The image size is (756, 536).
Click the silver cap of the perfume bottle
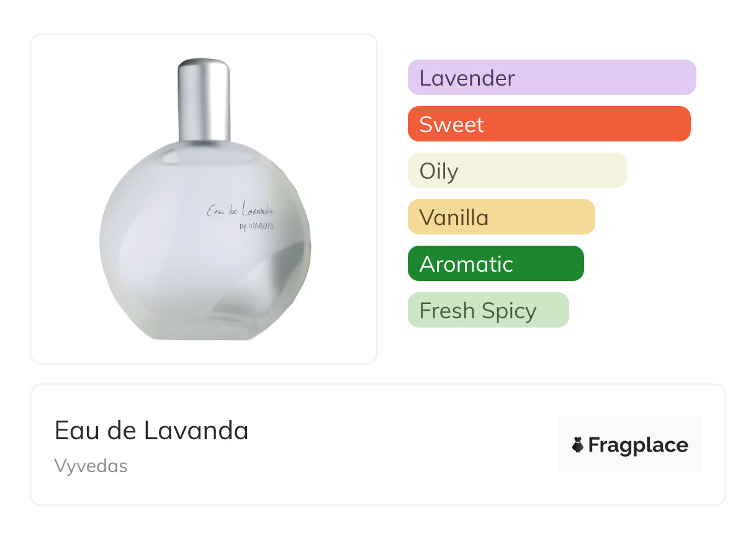(x=204, y=99)
